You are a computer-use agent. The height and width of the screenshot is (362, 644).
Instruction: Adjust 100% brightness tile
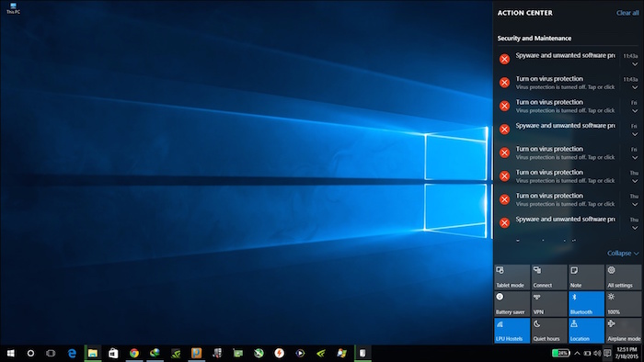[624, 304]
